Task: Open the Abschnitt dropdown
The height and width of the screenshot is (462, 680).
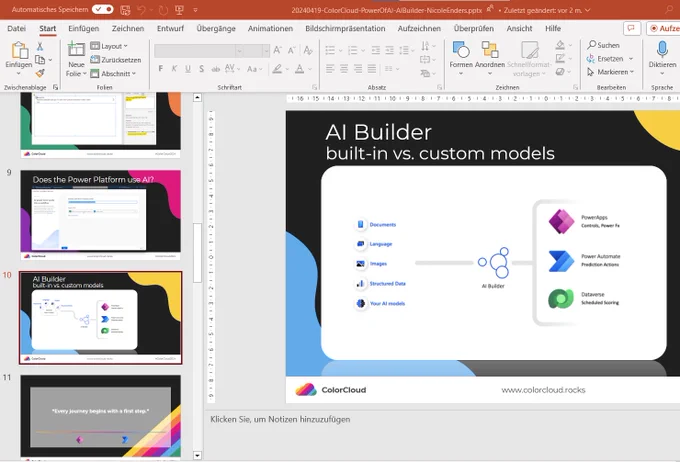Action: coord(113,74)
